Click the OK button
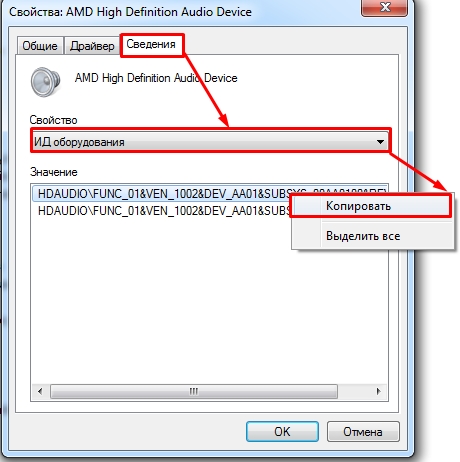 (x=282, y=431)
